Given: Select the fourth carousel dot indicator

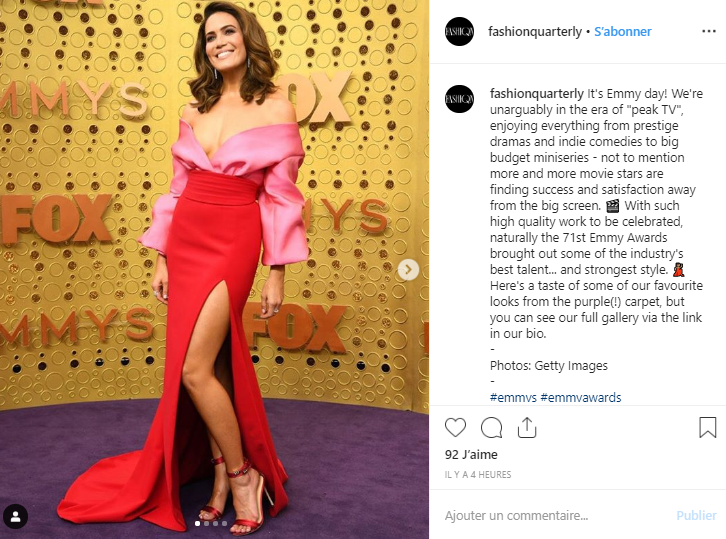Looking at the screenshot, I should pyautogui.click(x=224, y=524).
